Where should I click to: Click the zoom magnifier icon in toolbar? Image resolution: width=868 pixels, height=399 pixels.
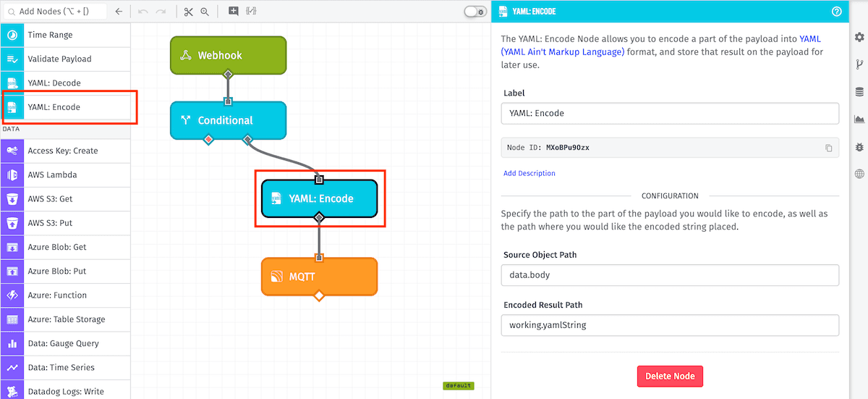pos(205,12)
